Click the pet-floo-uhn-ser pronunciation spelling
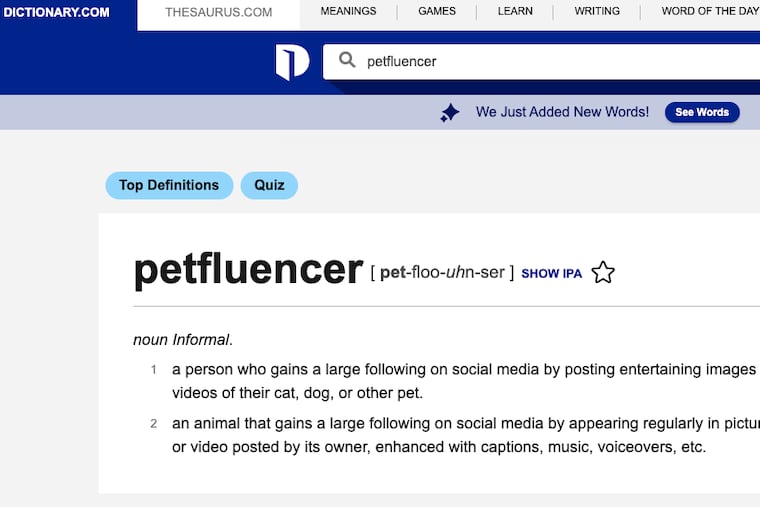 (x=442, y=272)
